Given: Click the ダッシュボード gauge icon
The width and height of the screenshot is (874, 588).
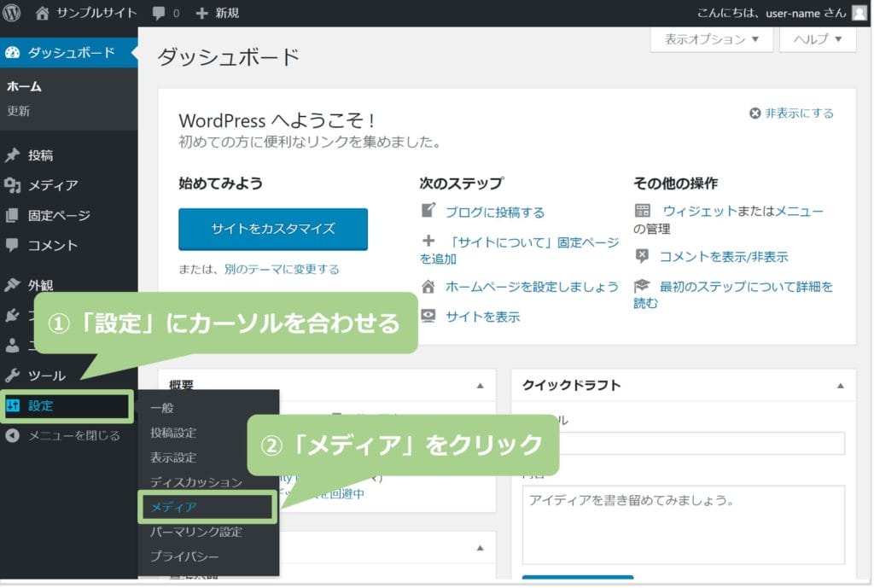Looking at the screenshot, I should tap(12, 52).
